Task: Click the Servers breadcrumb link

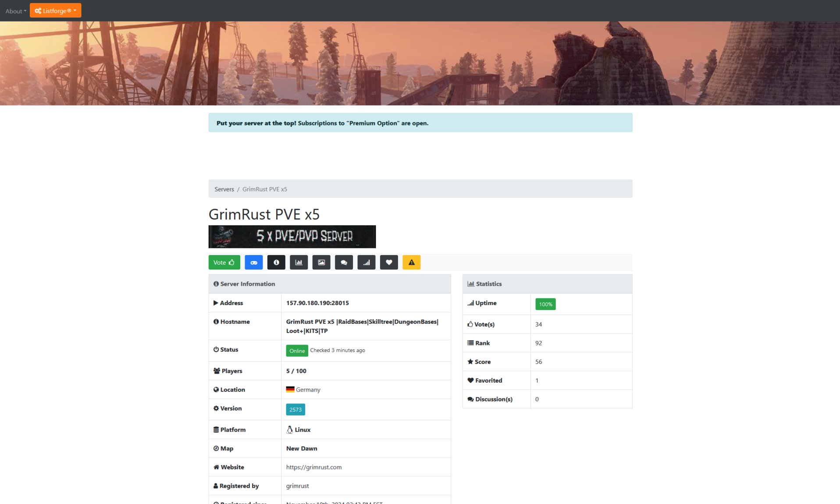Action: point(224,189)
